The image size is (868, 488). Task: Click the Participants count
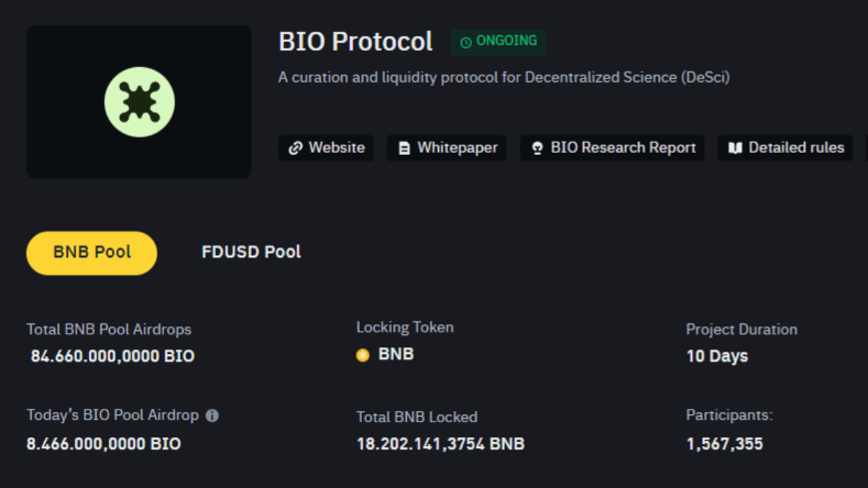(724, 444)
